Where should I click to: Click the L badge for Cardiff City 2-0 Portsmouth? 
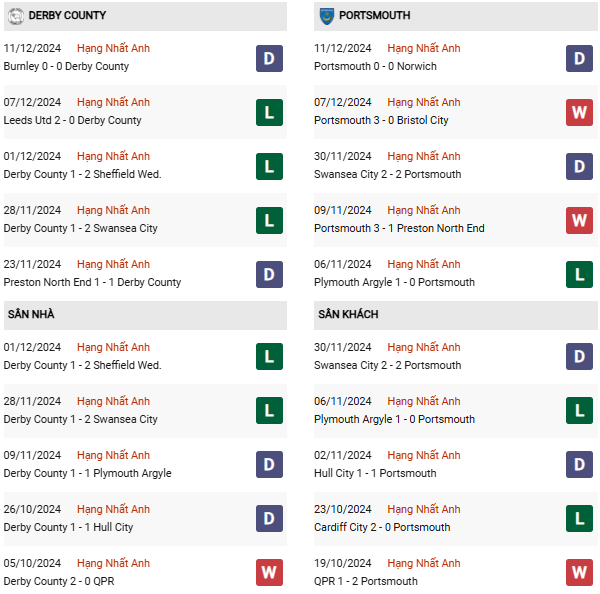579,519
